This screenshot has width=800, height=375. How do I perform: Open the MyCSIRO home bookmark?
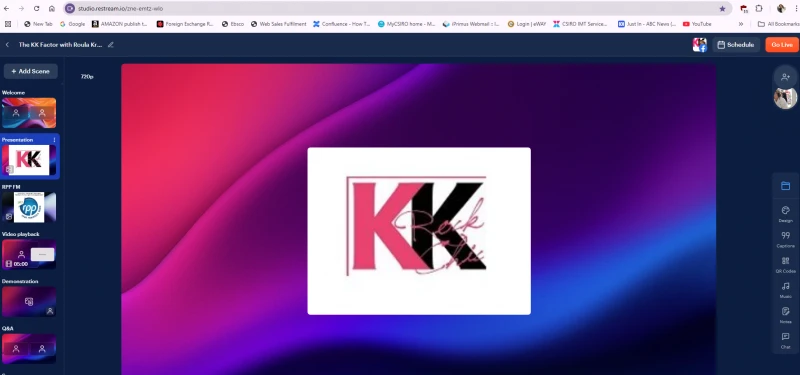pos(407,24)
